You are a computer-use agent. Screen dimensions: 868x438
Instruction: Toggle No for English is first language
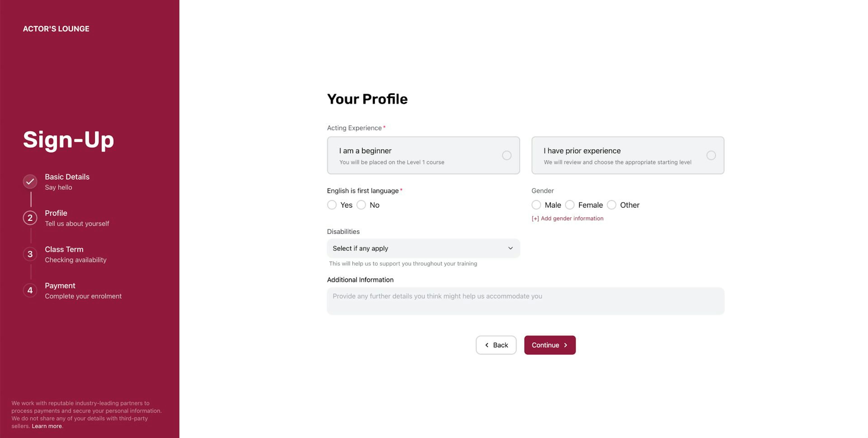click(361, 204)
